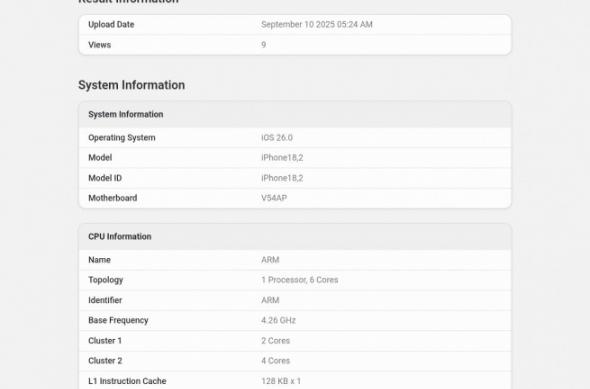The width and height of the screenshot is (590, 389).
Task: Click the 4.26 GHz value
Action: click(278, 320)
